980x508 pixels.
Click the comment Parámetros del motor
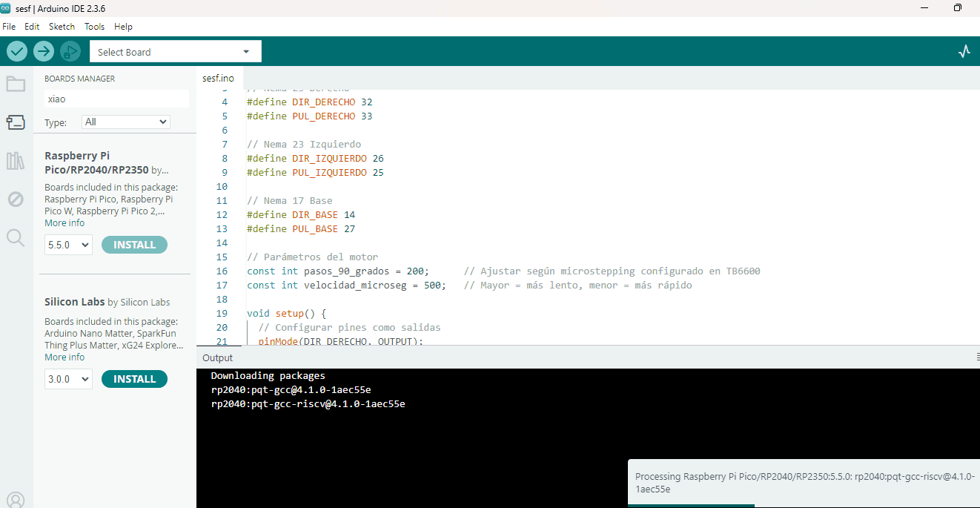pyautogui.click(x=312, y=257)
